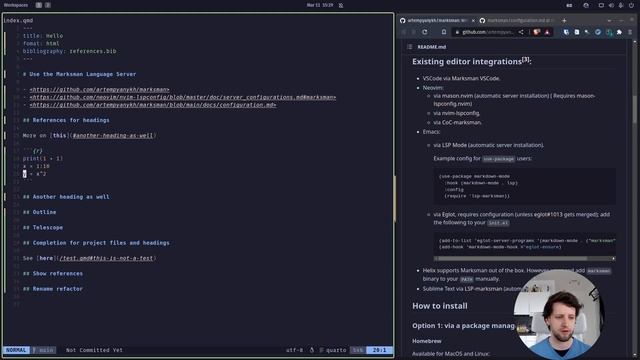This screenshot has width=640, height=360.
Task: Click the '## Show references' heading line
Action: (53, 273)
